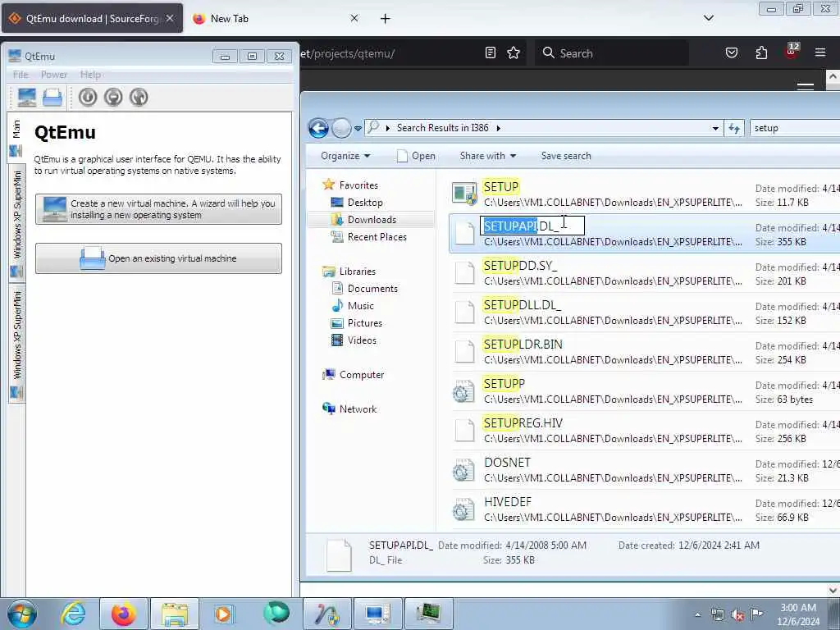Open the Power menu in QtEmu
This screenshot has width=840, height=630.
54,75
